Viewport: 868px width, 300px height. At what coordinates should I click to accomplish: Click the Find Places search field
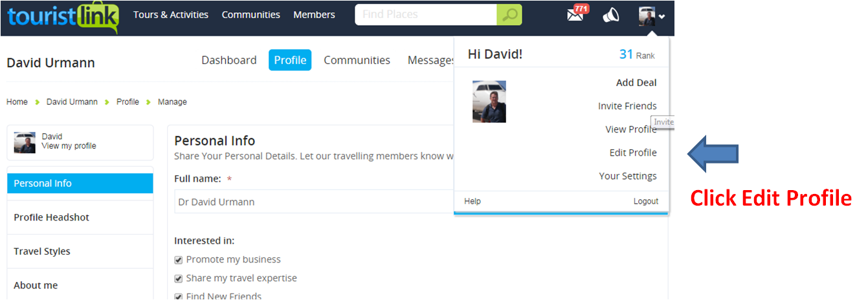coord(426,14)
